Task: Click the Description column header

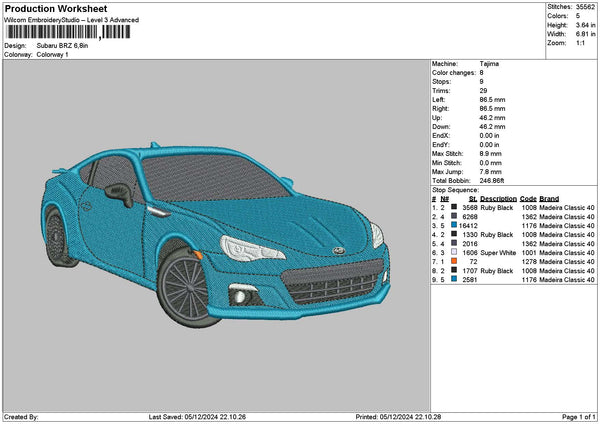Action: [x=498, y=198]
